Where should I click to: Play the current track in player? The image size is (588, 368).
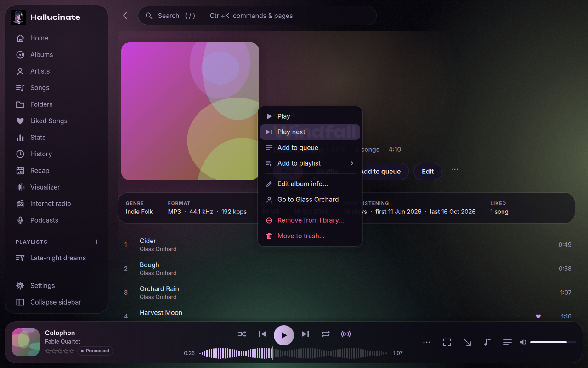(x=284, y=335)
